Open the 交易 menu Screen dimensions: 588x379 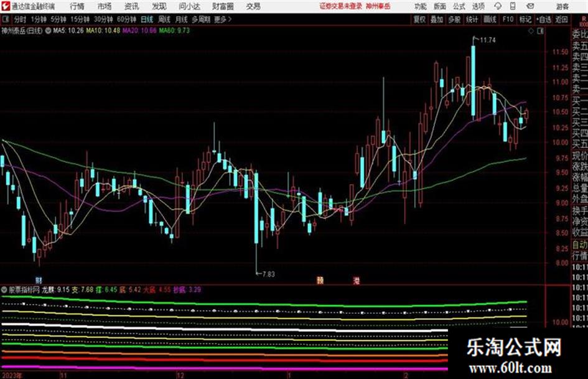pyautogui.click(x=253, y=6)
